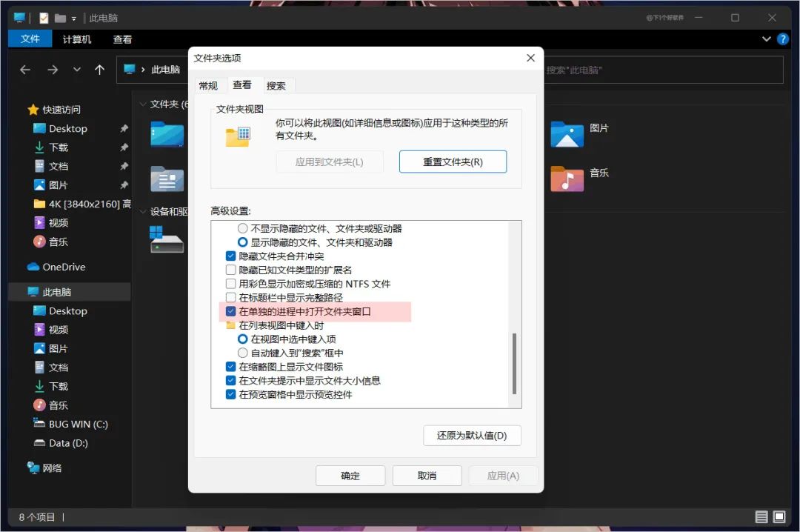Toggle 隐藏文件夹合并冲突 checkbox

tap(230, 256)
